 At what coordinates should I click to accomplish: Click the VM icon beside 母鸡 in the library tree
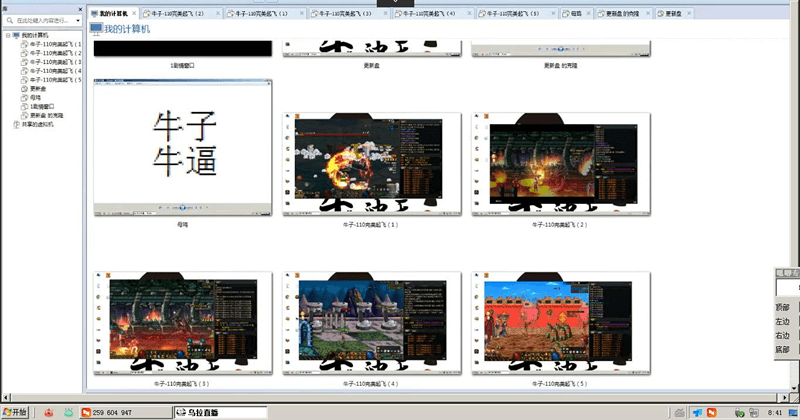point(24,97)
